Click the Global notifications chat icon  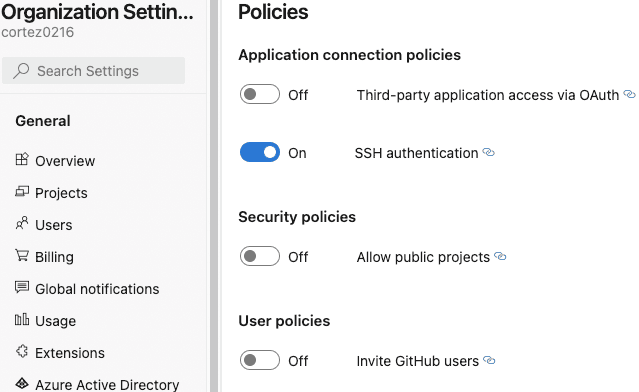22,287
